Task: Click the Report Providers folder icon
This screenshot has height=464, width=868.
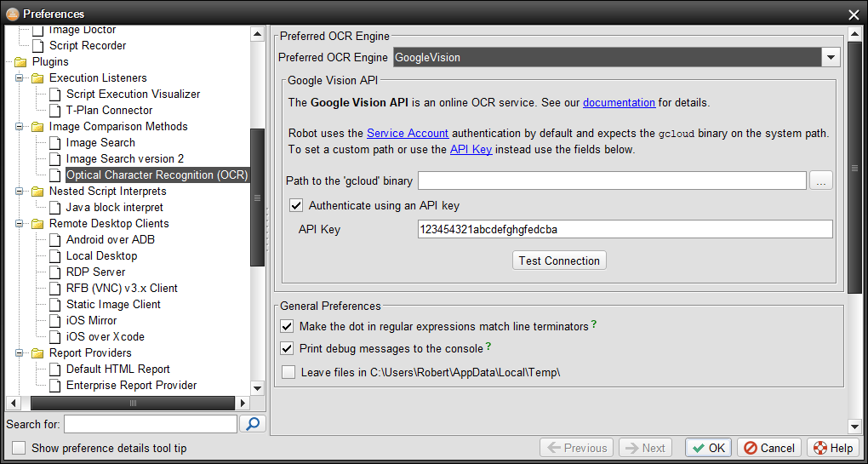Action: pyautogui.click(x=37, y=353)
